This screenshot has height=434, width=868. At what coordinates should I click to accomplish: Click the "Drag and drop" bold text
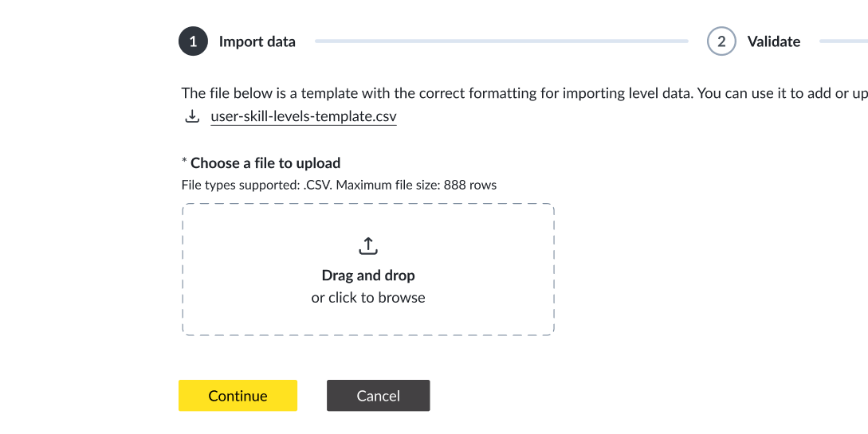click(368, 276)
